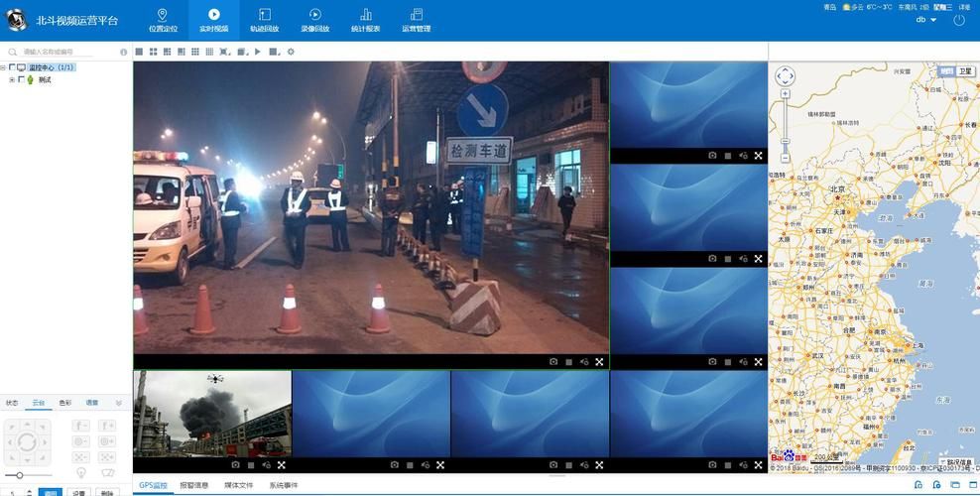Open the db user dropdown
980x496 pixels.
(926, 20)
